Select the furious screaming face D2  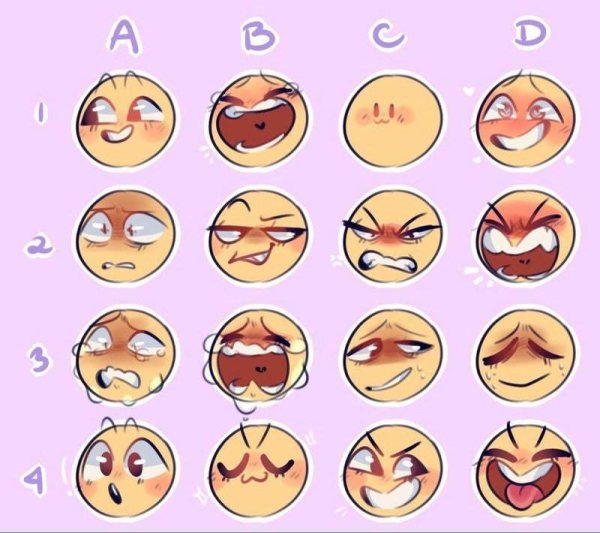[527, 237]
